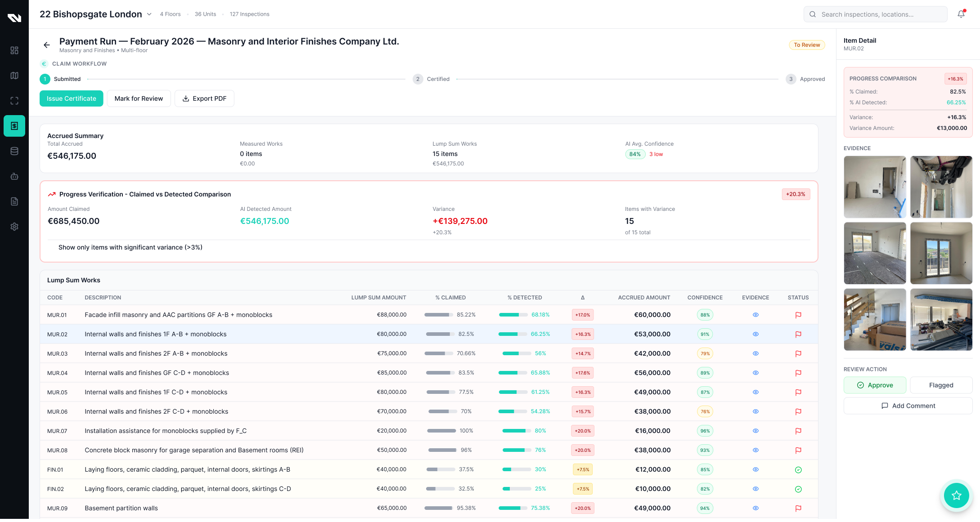Open the dashboard grid icon in sidebar
The width and height of the screenshot is (980, 522).
click(x=14, y=50)
